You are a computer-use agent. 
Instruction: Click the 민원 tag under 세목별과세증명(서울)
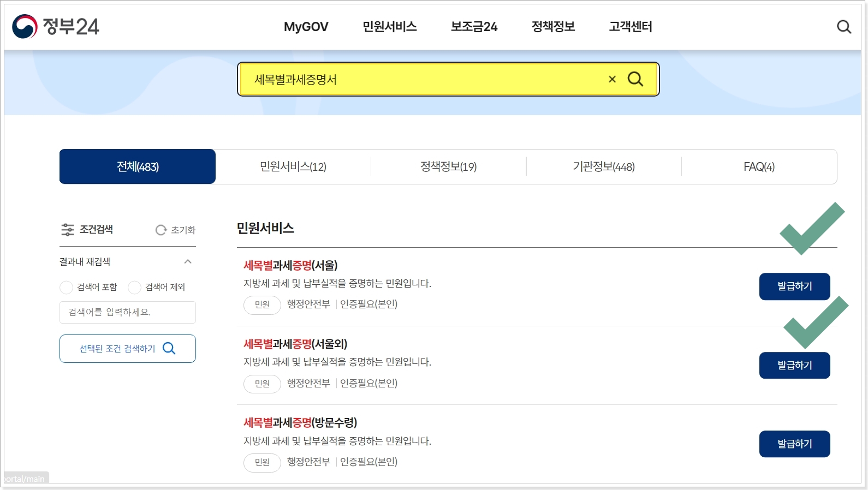(x=262, y=304)
